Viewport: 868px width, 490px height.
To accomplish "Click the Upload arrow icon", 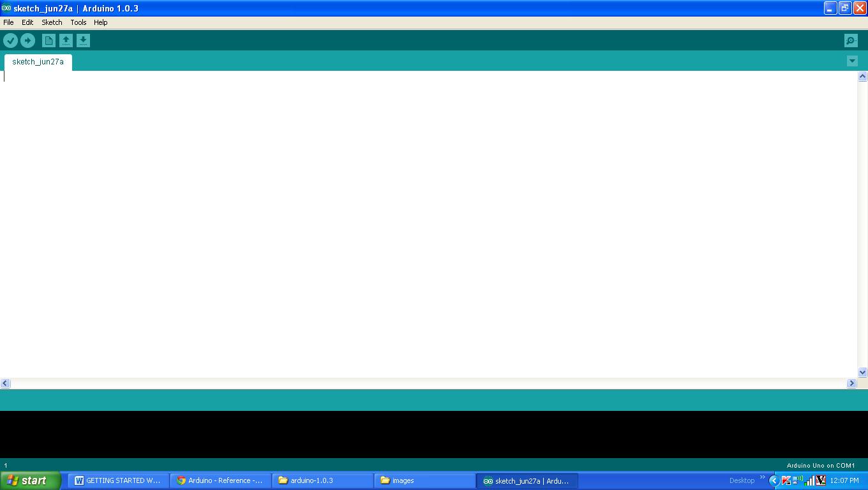I will (27, 41).
